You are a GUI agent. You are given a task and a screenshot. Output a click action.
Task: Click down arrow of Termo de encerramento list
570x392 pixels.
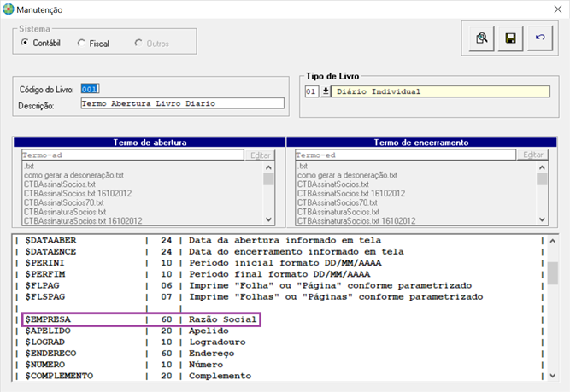tap(542, 219)
